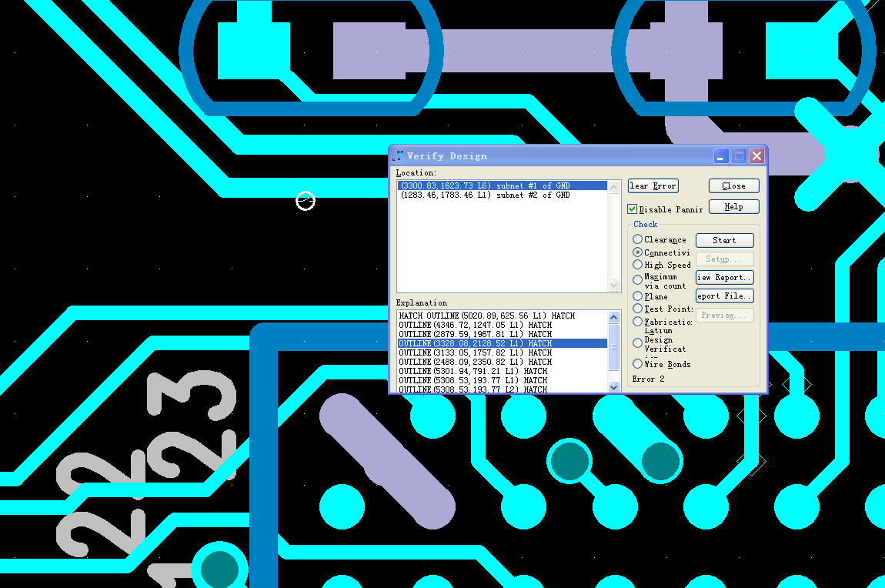
Task: Select Design Verification radio button
Action: click(x=637, y=342)
